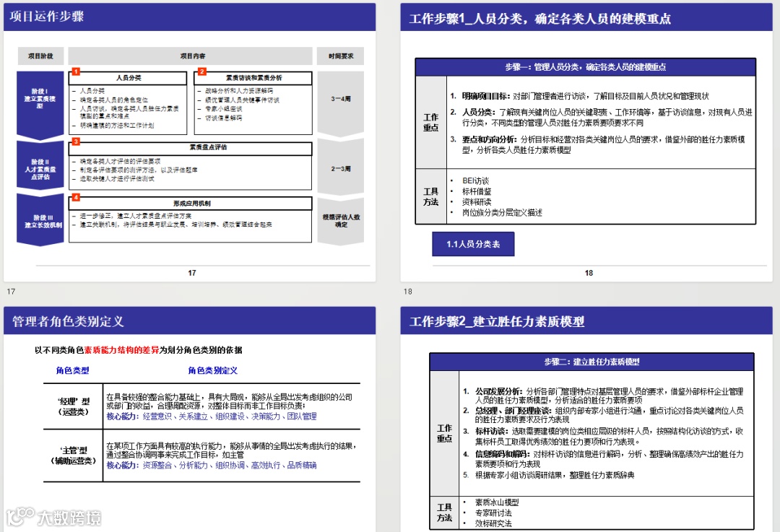Click the blue 角色类型 column heading
The height and width of the screenshot is (532, 780).
pos(73,370)
